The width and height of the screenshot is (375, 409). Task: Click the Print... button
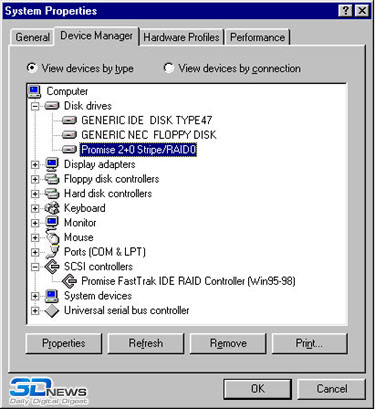click(310, 343)
